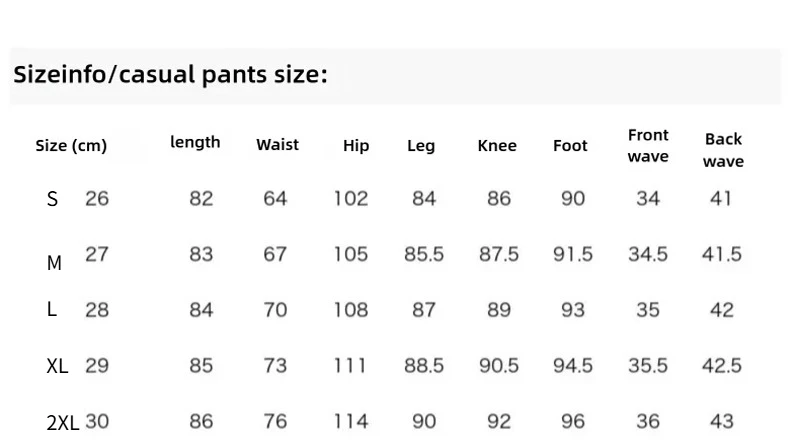
Task: Click the Front wave column header
Action: coord(648,146)
